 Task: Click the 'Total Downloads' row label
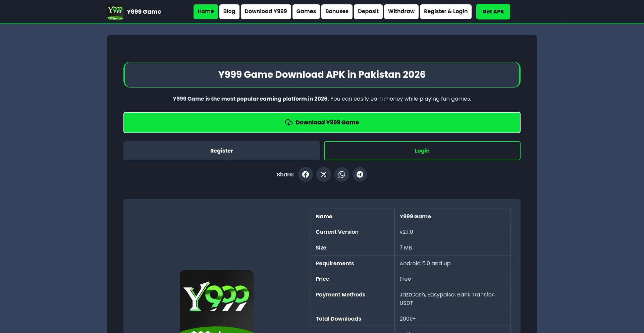click(x=338, y=319)
